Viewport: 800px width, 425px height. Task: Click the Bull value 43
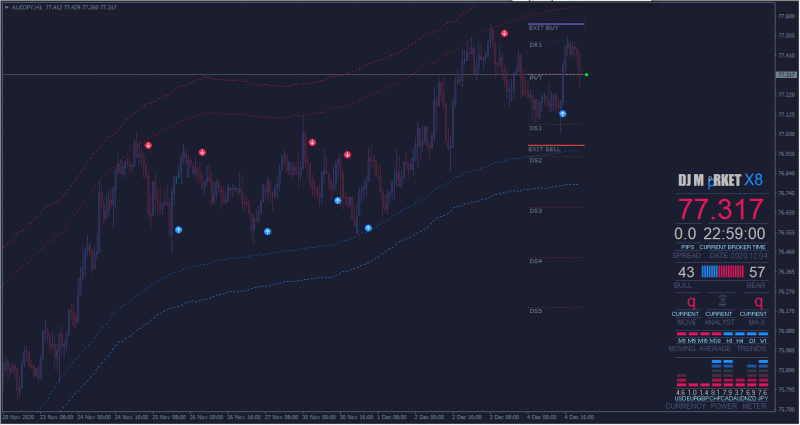686,272
